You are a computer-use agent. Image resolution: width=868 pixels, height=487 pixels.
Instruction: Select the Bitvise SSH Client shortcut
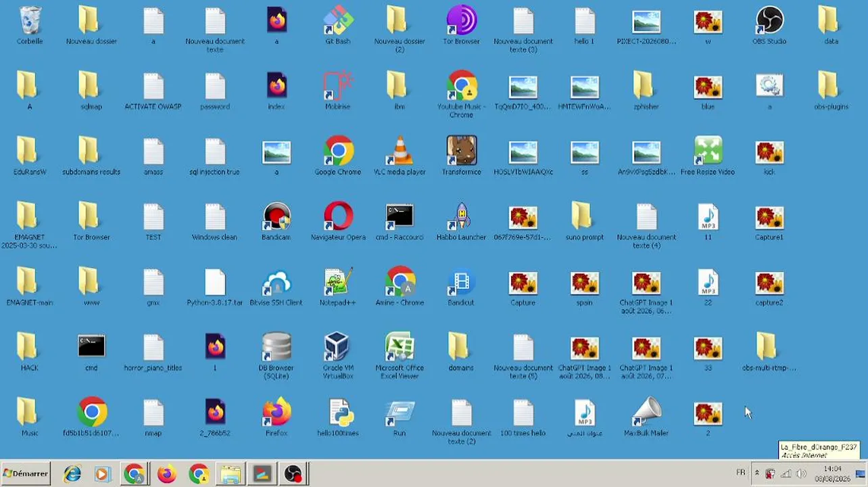pos(276,287)
